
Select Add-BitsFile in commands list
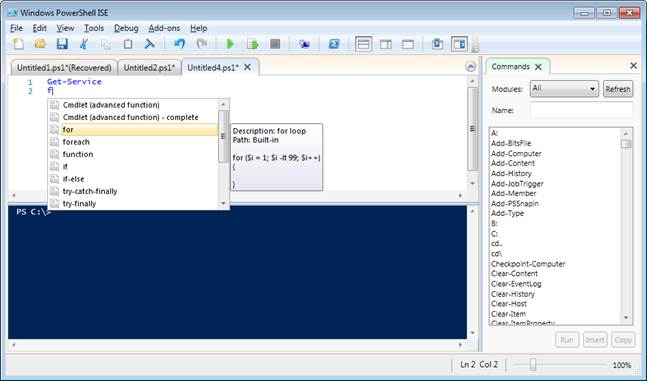511,143
